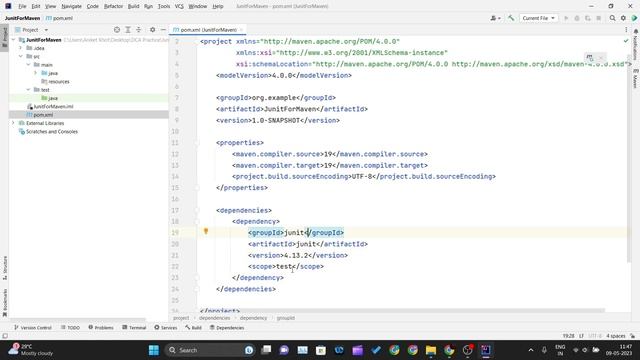
Task: Expand External Libraries node
Action: 13,123
